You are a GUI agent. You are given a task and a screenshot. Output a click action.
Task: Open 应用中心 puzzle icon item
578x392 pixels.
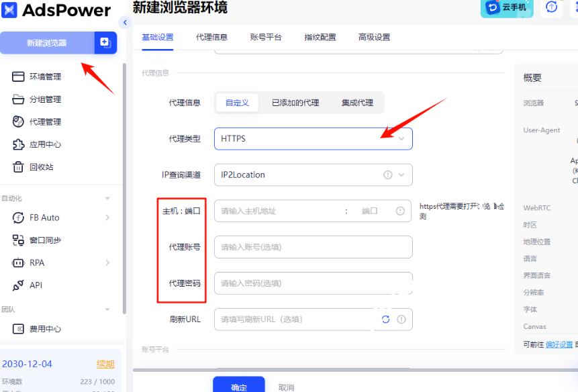pos(45,144)
